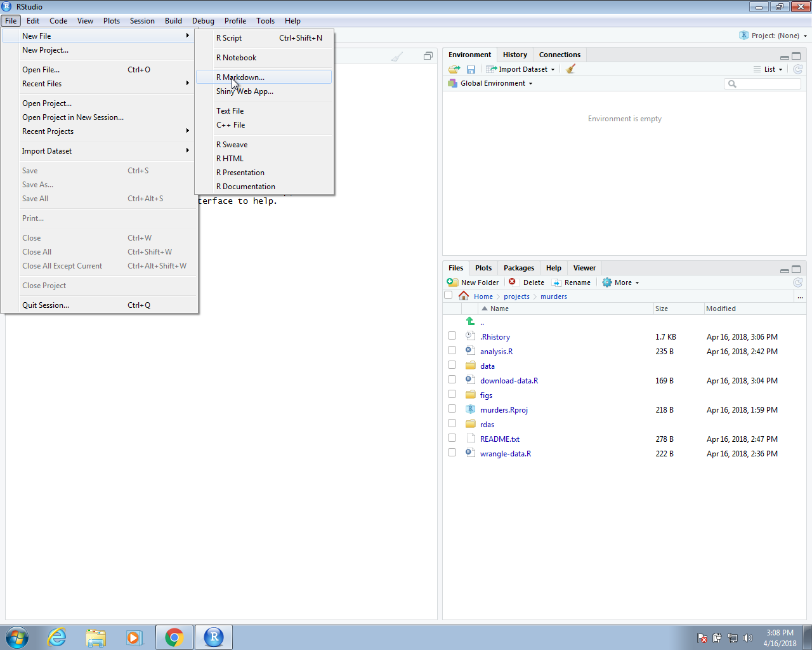
Task: Check the box for download-data.R
Action: click(452, 380)
